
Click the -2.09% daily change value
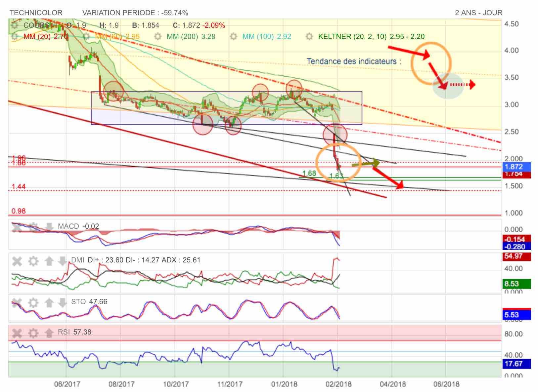pos(214,25)
